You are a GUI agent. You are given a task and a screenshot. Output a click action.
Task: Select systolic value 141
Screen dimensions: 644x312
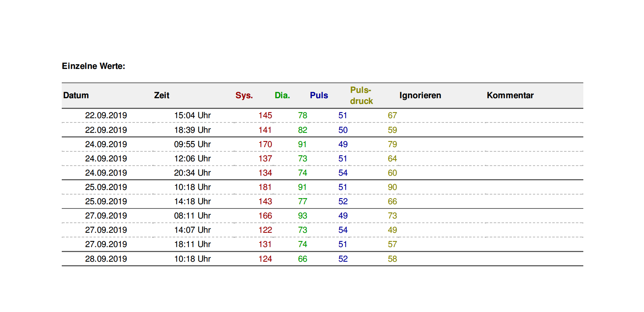point(265,130)
